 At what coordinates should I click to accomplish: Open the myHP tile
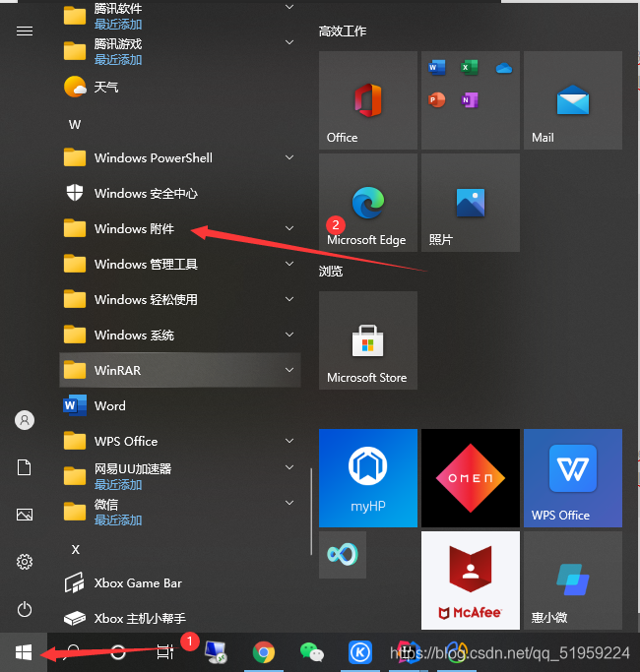[368, 478]
